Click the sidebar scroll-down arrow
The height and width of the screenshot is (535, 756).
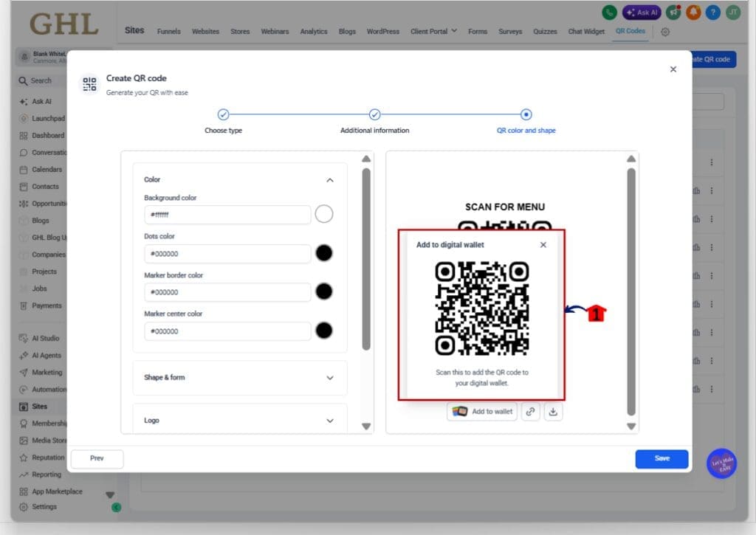pyautogui.click(x=110, y=495)
